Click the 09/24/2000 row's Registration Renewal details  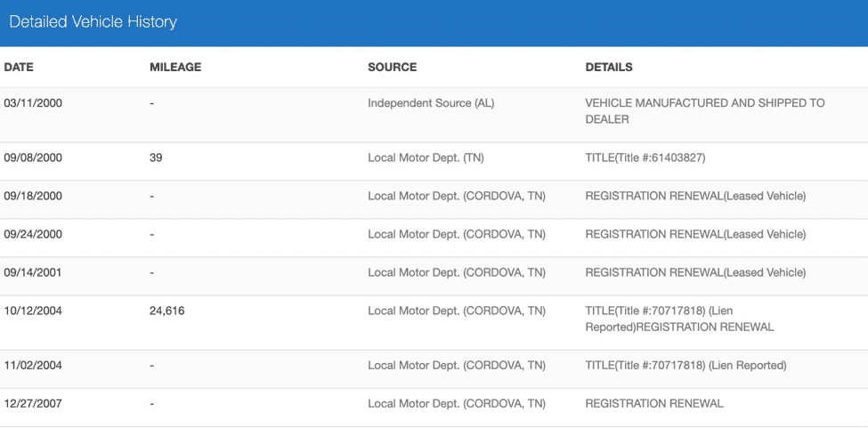pos(694,234)
